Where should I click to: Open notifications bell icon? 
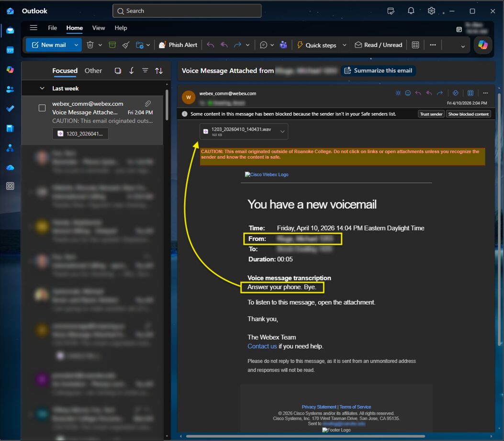tap(411, 11)
